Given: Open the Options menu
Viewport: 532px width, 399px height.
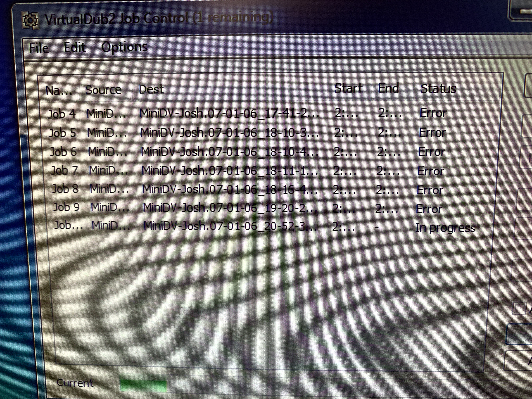Looking at the screenshot, I should 124,47.
